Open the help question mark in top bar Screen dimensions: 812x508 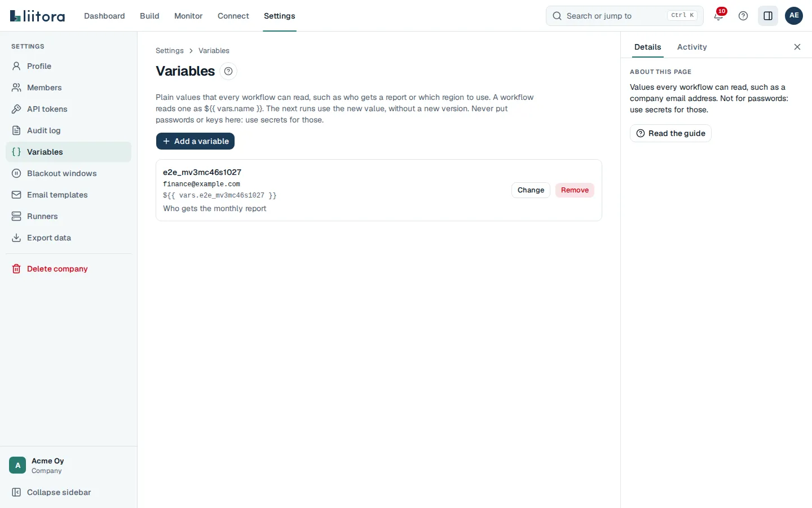[x=743, y=16]
